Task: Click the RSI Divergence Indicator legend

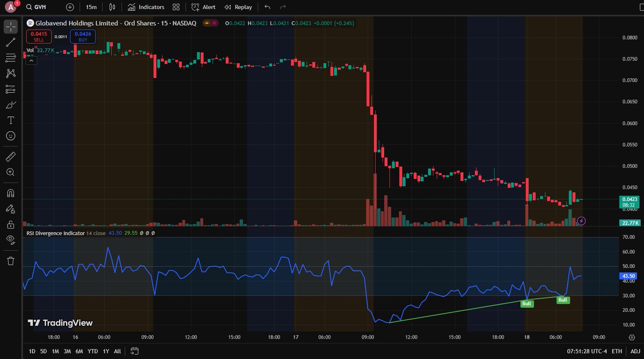Action: (56, 233)
